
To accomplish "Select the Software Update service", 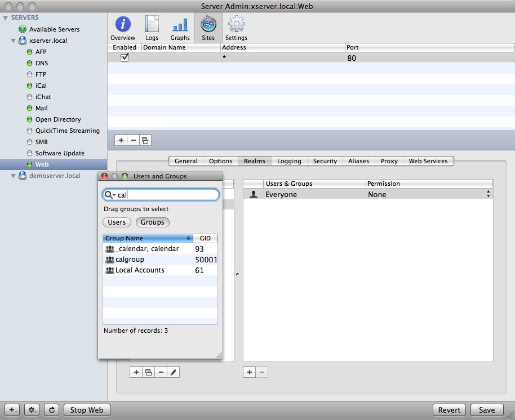I will [60, 153].
